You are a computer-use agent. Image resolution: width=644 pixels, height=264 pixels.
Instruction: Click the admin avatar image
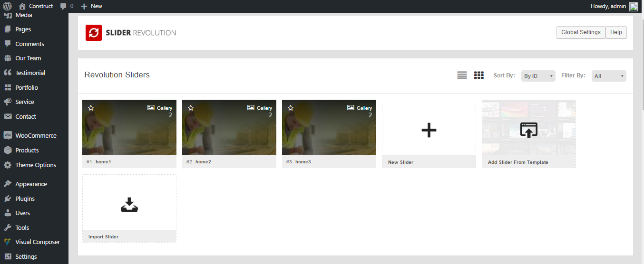coord(634,6)
